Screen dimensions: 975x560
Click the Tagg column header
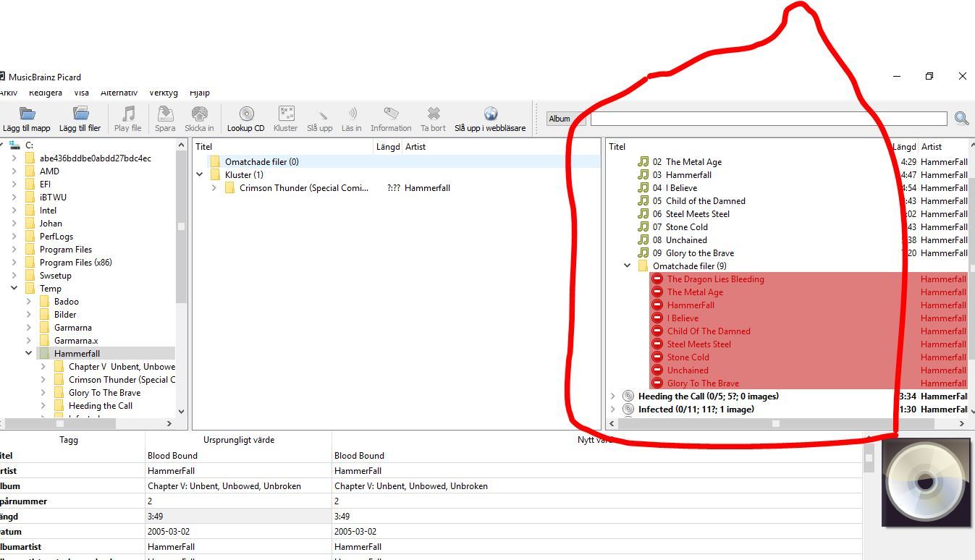point(69,440)
